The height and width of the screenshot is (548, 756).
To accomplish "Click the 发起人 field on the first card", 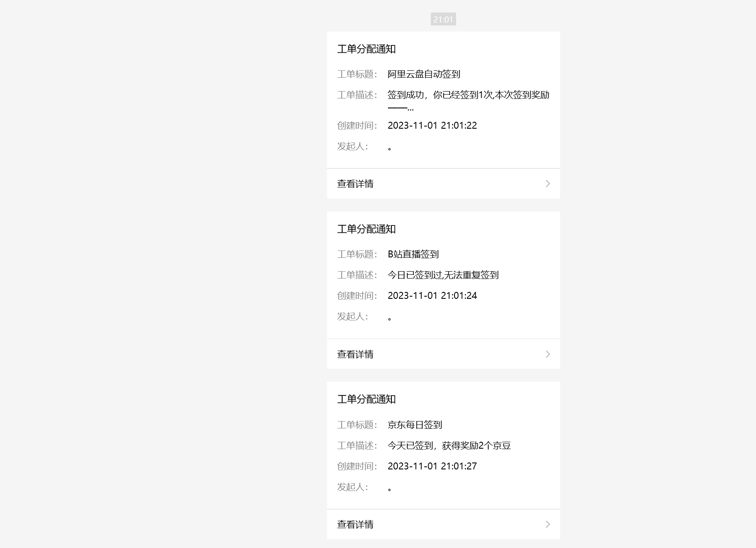I will (x=353, y=146).
